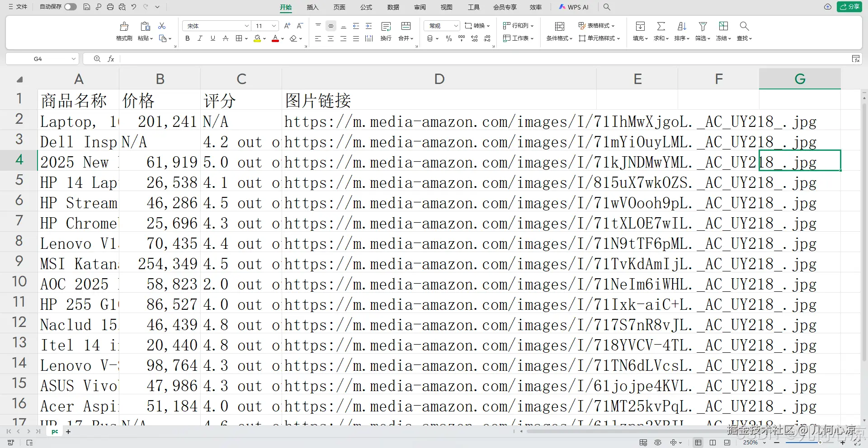Decrease indent of cell content
Image resolution: width=868 pixels, height=448 pixels.
(x=356, y=26)
